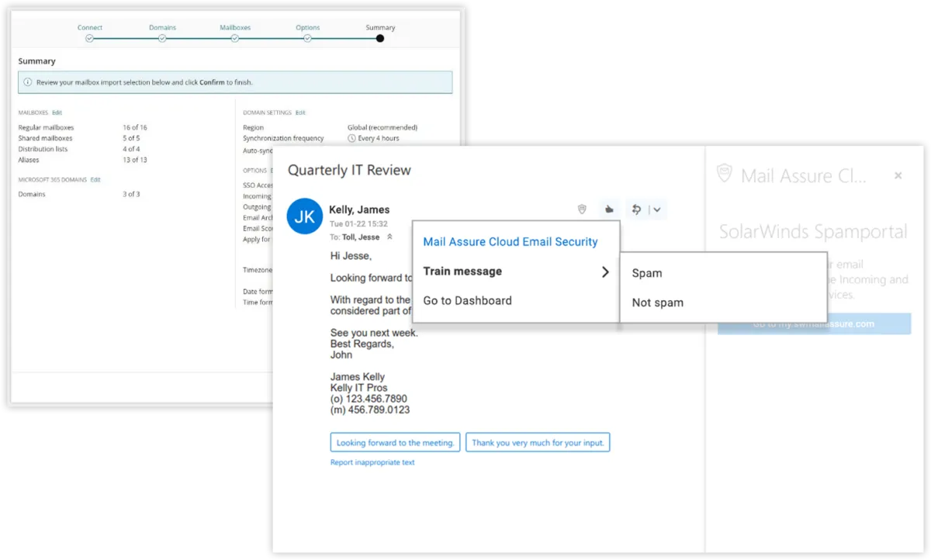
Task: Click the Go to my.swmailassure.com button
Action: click(x=814, y=324)
